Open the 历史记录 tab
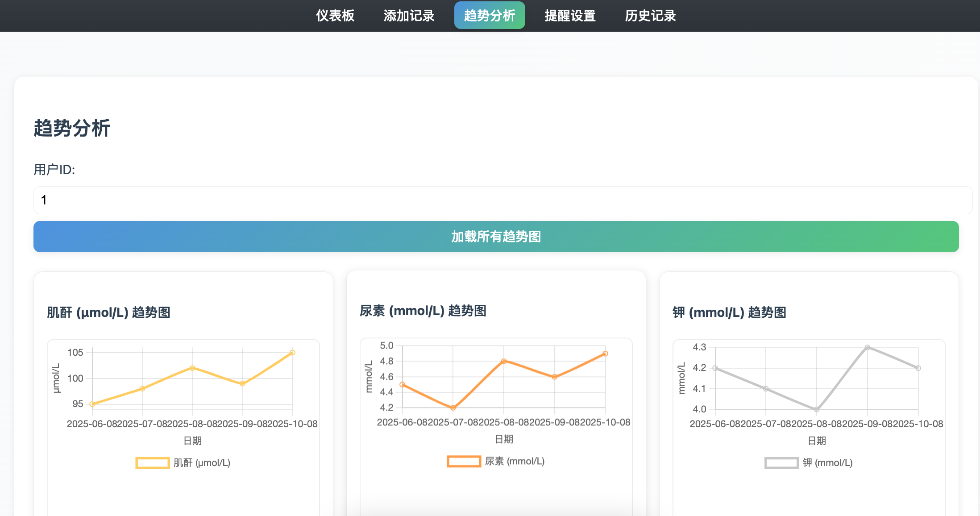 click(650, 16)
